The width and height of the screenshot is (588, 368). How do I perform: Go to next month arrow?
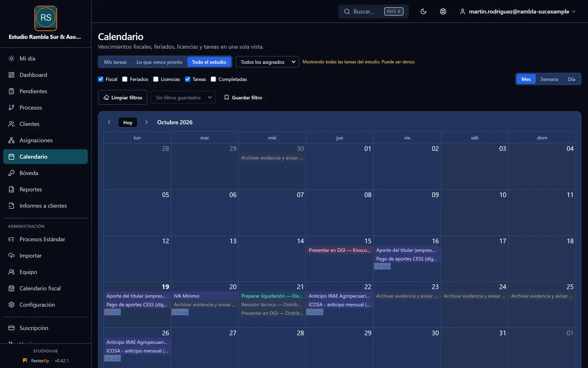(147, 122)
